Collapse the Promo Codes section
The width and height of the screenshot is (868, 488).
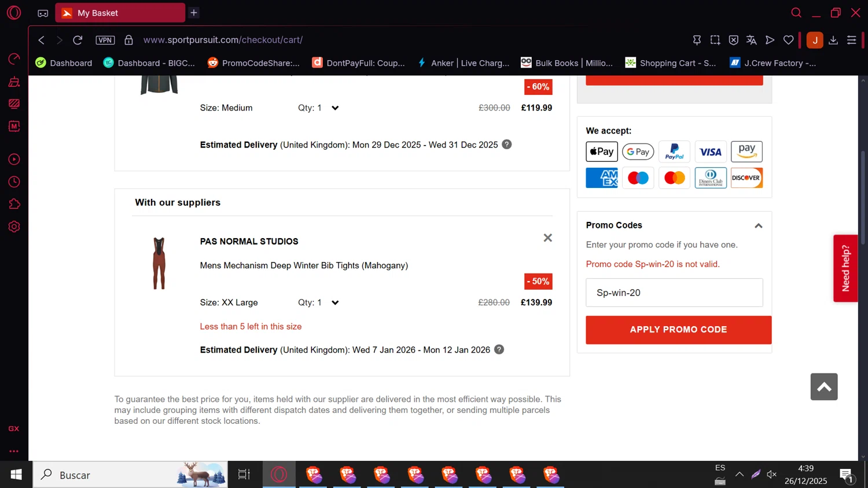pos(758,225)
